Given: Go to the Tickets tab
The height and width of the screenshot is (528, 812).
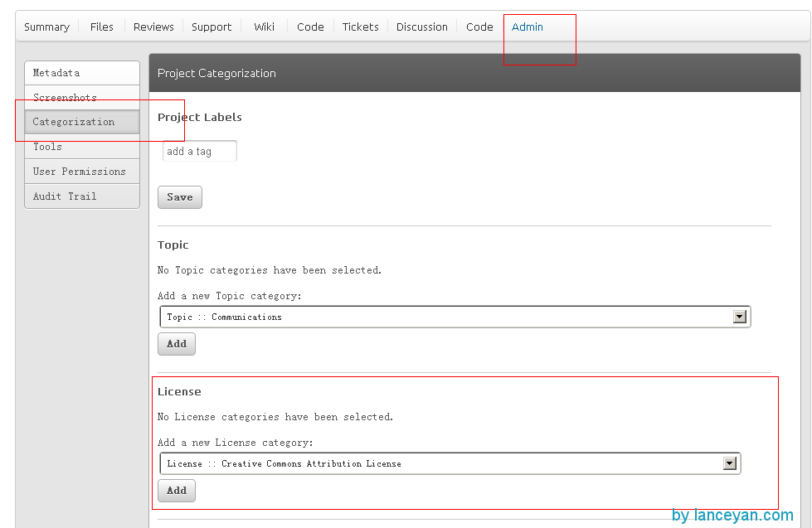Looking at the screenshot, I should tap(360, 27).
